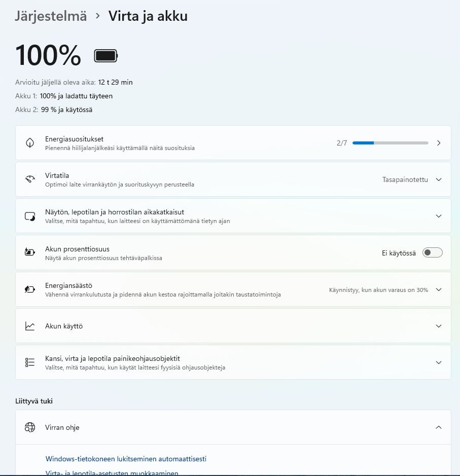
Task: Click the leaf icon for Energiasuositukset
Action: click(x=30, y=143)
